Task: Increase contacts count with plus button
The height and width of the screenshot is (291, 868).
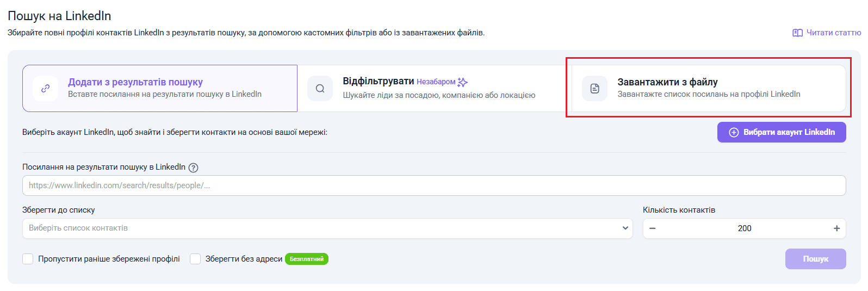Action: (x=836, y=228)
